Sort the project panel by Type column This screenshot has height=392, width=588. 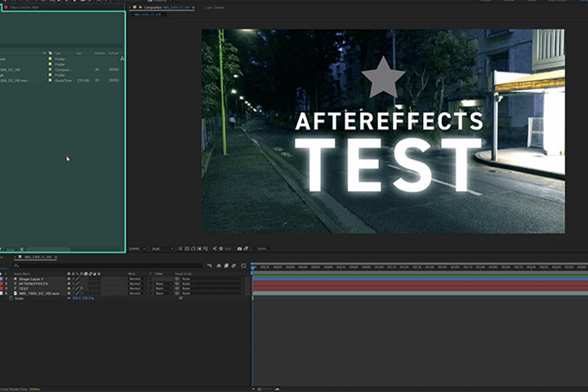(58, 53)
